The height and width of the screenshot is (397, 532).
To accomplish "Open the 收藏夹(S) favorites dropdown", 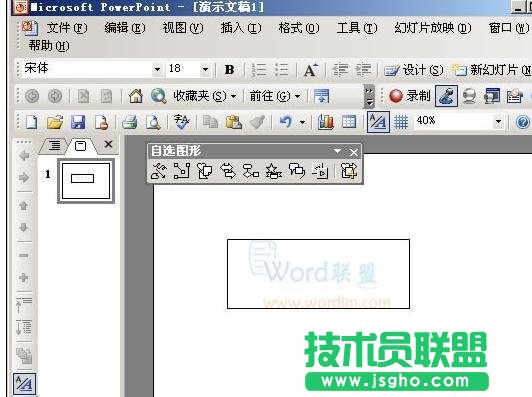I will tap(205, 96).
